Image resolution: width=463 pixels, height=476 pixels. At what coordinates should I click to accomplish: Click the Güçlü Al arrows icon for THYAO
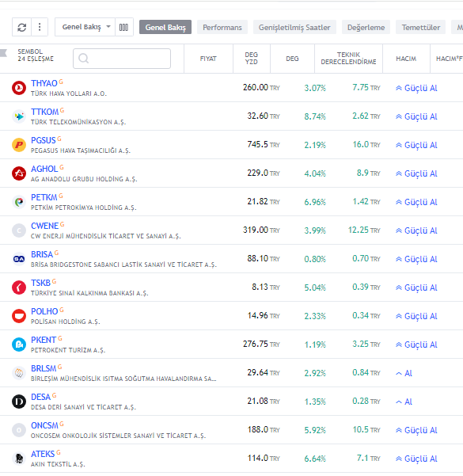399,88
